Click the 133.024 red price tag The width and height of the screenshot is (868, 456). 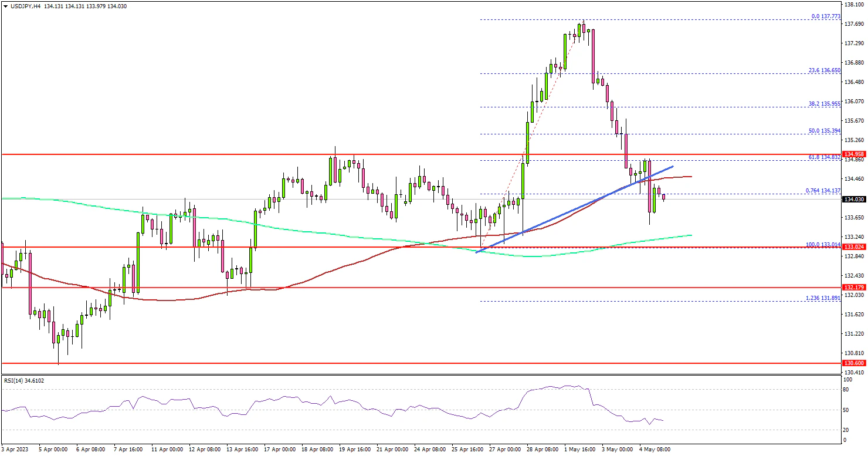click(854, 248)
